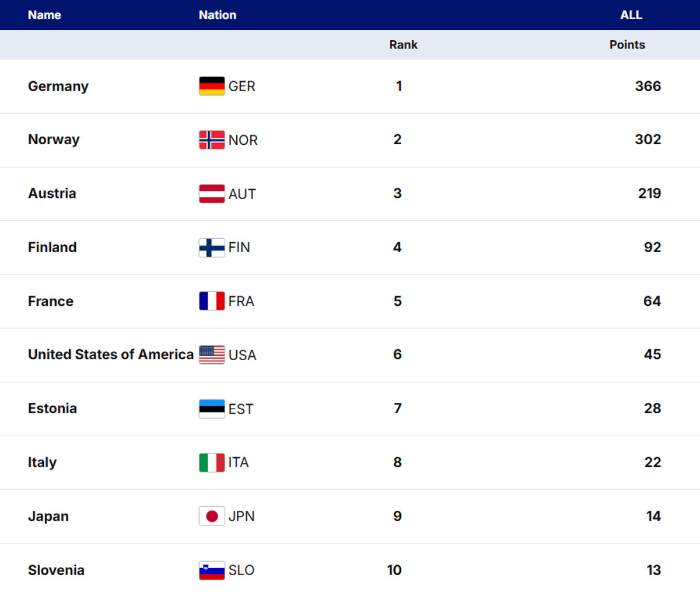Click the Japan flag icon
Screen dimensions: 700x596
tap(212, 516)
